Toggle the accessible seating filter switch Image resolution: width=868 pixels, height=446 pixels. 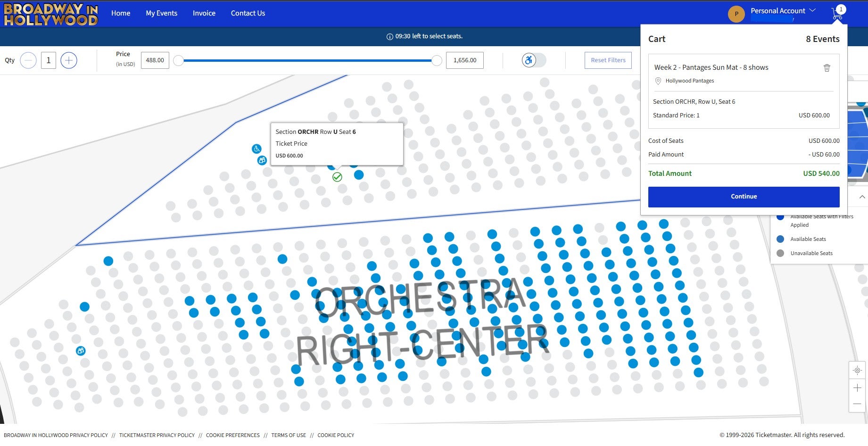(x=534, y=60)
